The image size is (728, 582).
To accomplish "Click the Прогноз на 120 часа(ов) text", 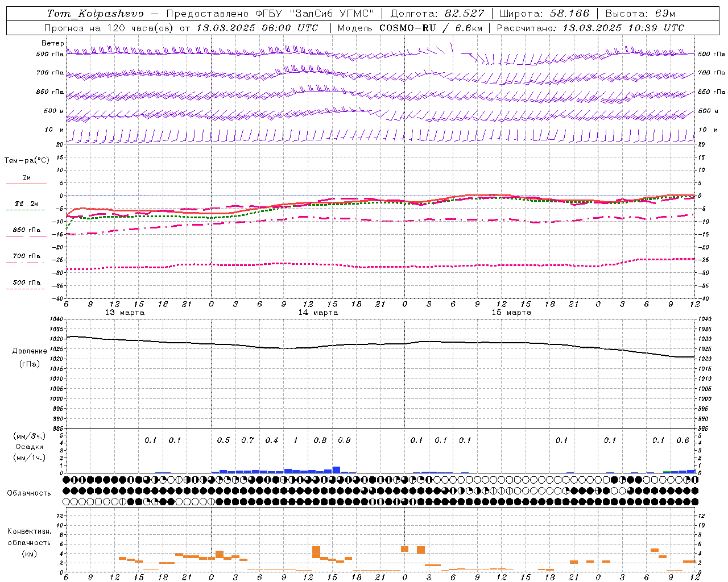I will coord(109,28).
